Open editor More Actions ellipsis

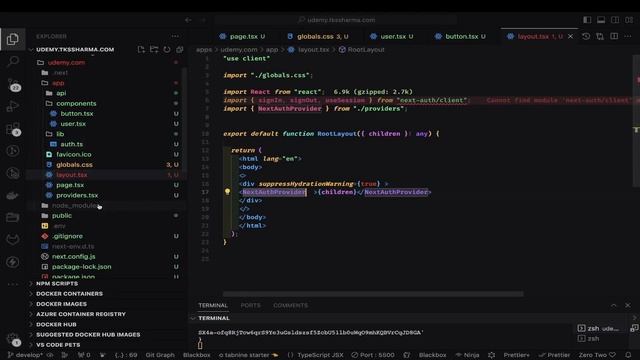(x=628, y=36)
